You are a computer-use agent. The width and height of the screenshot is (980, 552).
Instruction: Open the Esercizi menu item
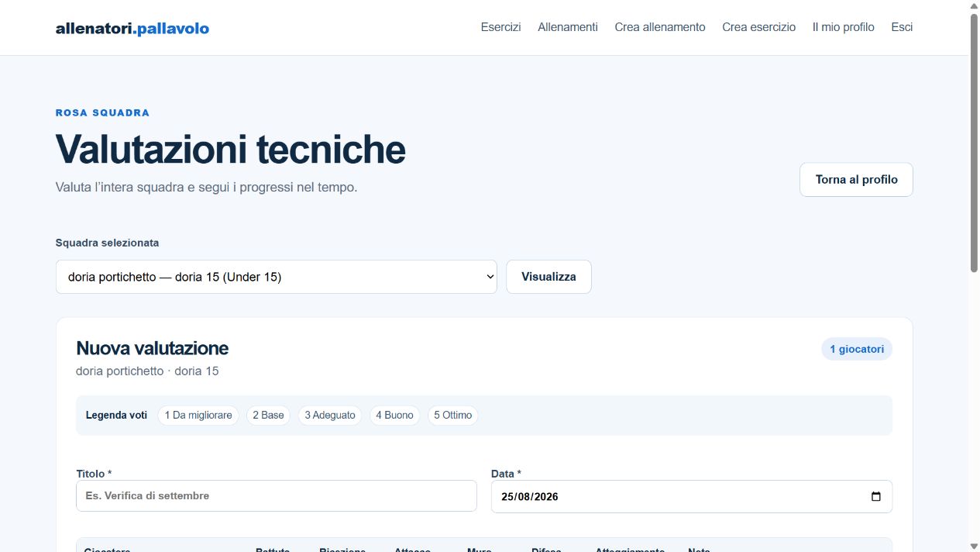(x=500, y=27)
